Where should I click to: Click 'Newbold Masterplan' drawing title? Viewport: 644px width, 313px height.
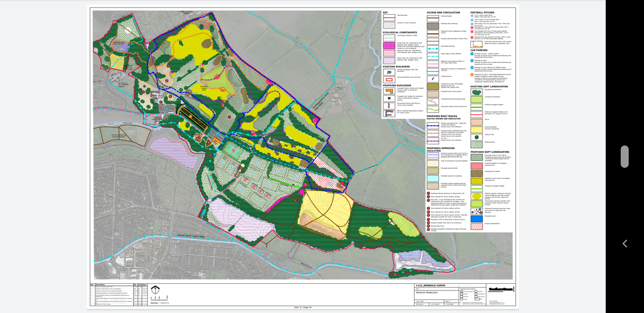(x=428, y=292)
